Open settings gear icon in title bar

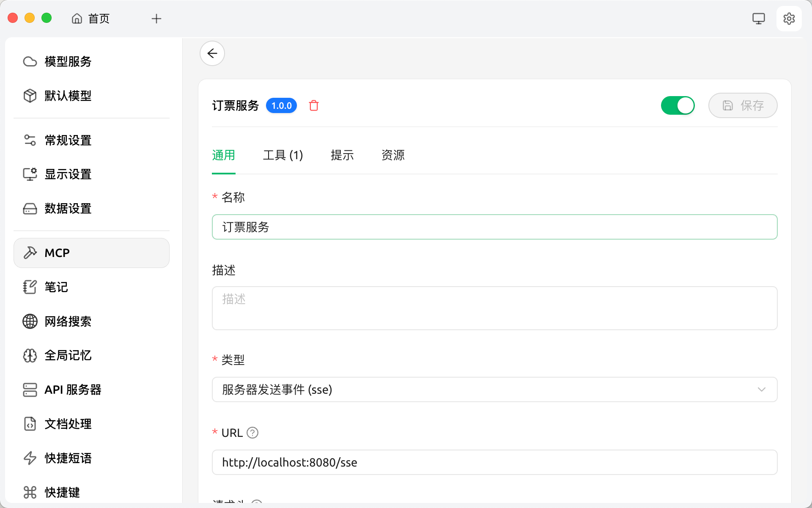tap(789, 19)
